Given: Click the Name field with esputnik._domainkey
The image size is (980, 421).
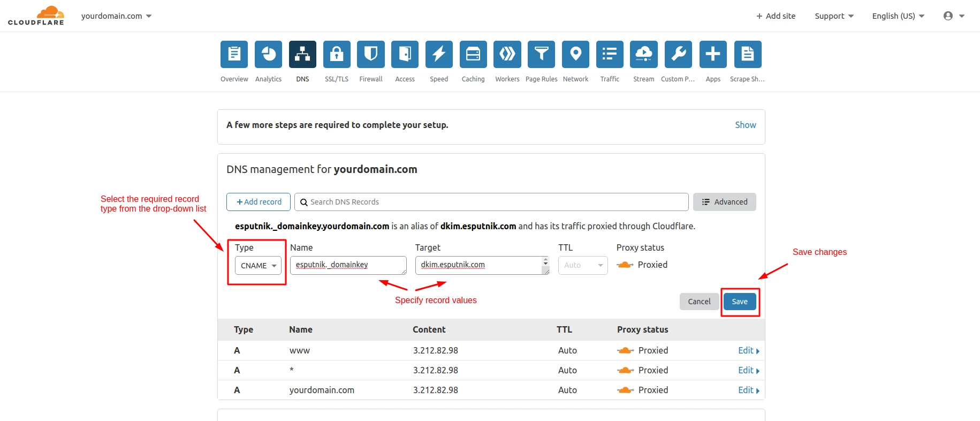Looking at the screenshot, I should (x=348, y=265).
